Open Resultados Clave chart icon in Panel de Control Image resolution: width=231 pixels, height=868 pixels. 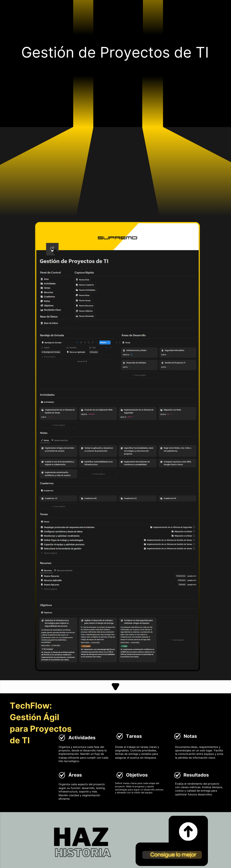coord(42,310)
